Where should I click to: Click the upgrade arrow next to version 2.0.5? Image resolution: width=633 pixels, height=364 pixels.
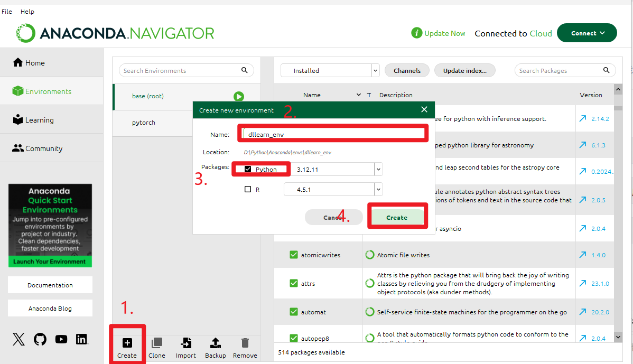point(582,200)
